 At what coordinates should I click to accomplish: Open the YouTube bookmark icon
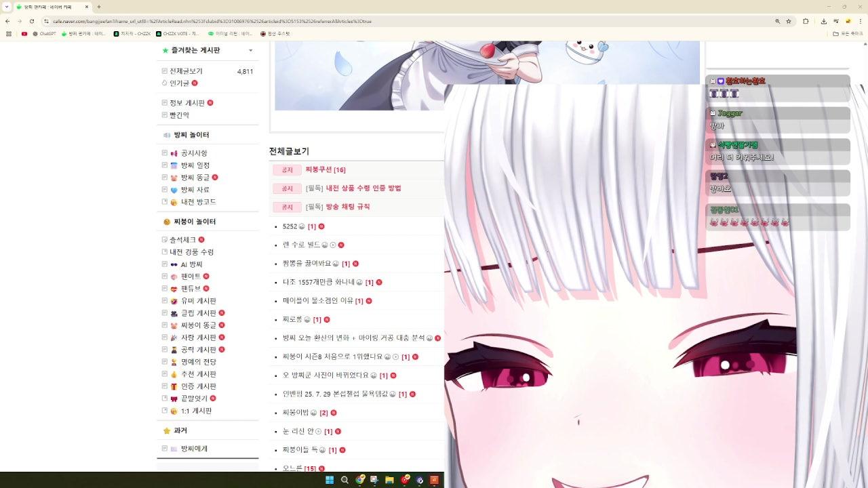(x=24, y=33)
